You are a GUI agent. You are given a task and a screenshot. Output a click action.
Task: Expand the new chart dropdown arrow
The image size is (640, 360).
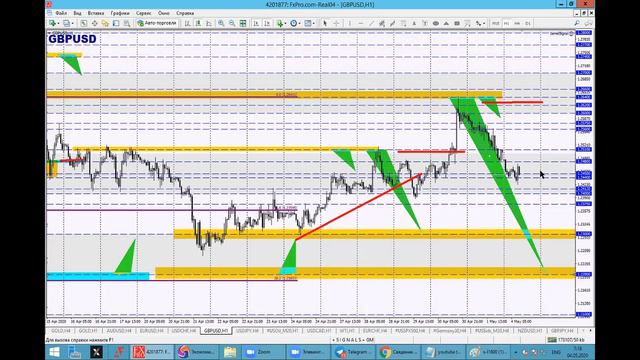tap(58, 23)
